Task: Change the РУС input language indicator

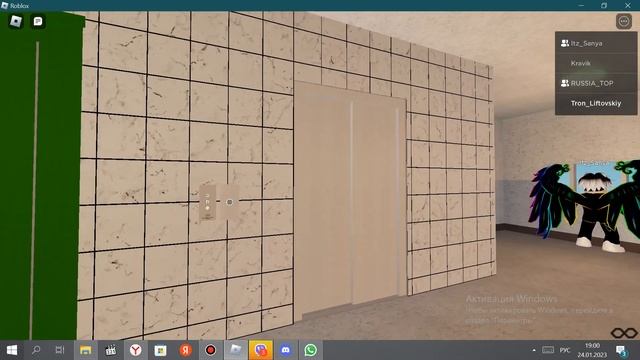Action: [x=565, y=350]
